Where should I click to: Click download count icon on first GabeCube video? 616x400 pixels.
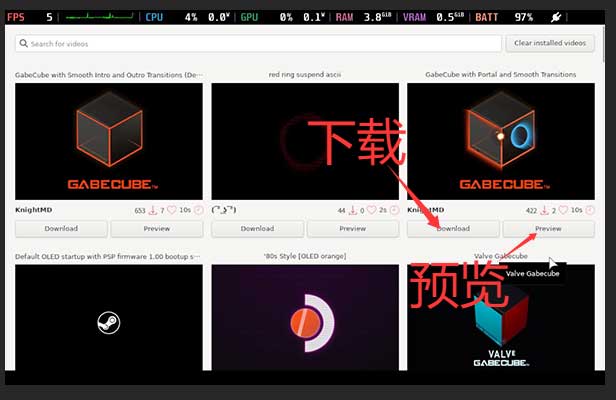click(153, 211)
